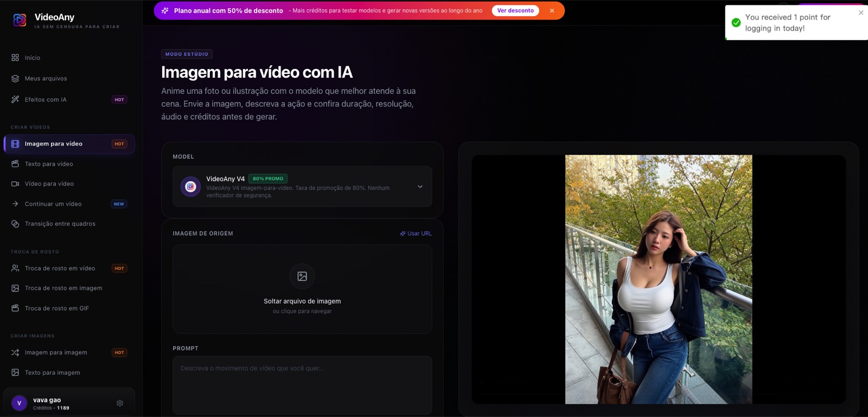Click the sparkle icon in promo banner
This screenshot has height=417, width=868.
[x=165, y=11]
